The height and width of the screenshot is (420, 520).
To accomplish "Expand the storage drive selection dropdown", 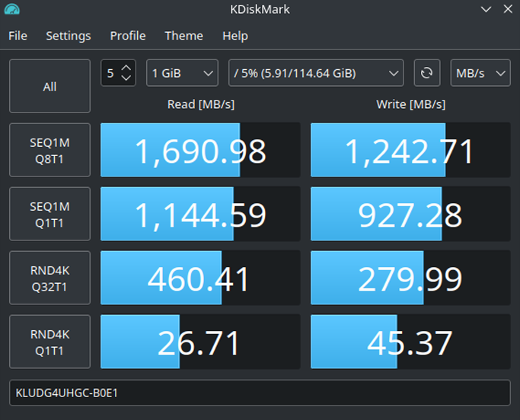I will pyautogui.click(x=315, y=73).
